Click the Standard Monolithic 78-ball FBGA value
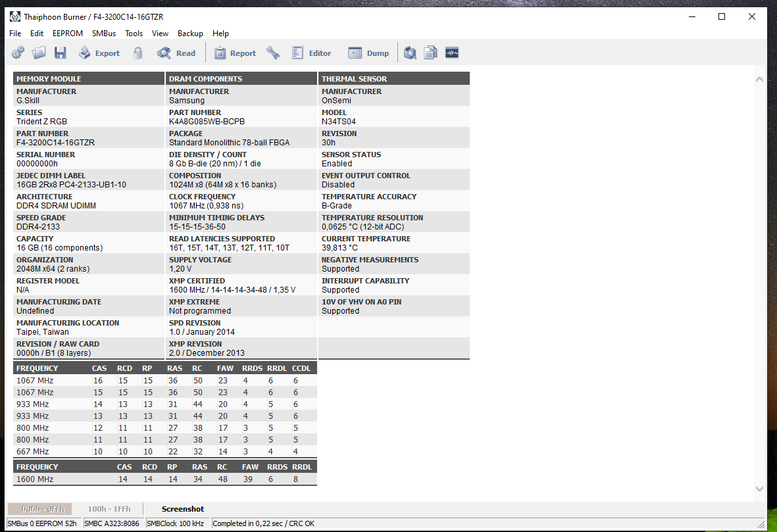 (230, 143)
